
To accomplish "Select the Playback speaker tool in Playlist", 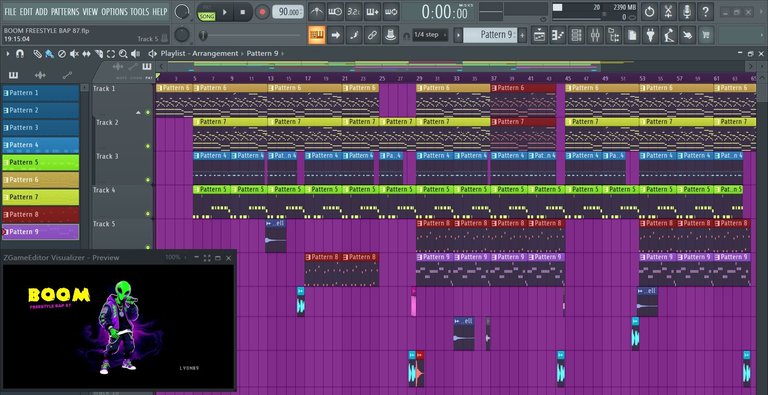I will point(135,54).
